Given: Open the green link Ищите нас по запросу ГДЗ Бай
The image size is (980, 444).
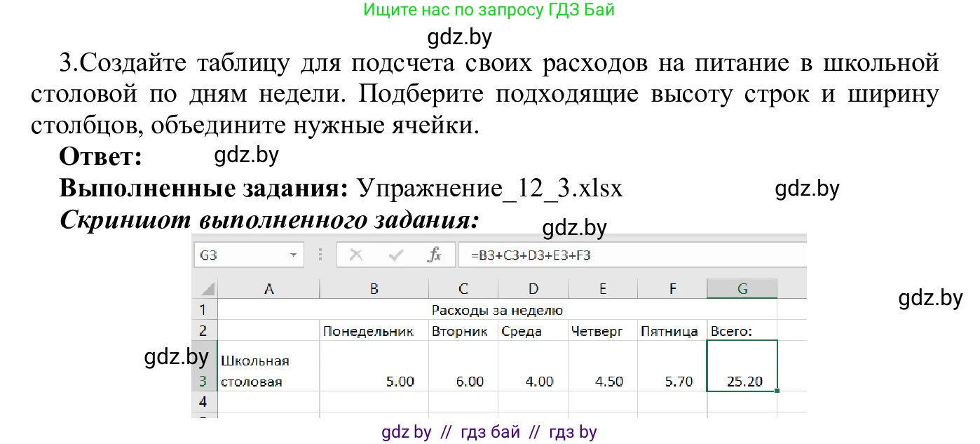Looking at the screenshot, I should coord(490,10).
